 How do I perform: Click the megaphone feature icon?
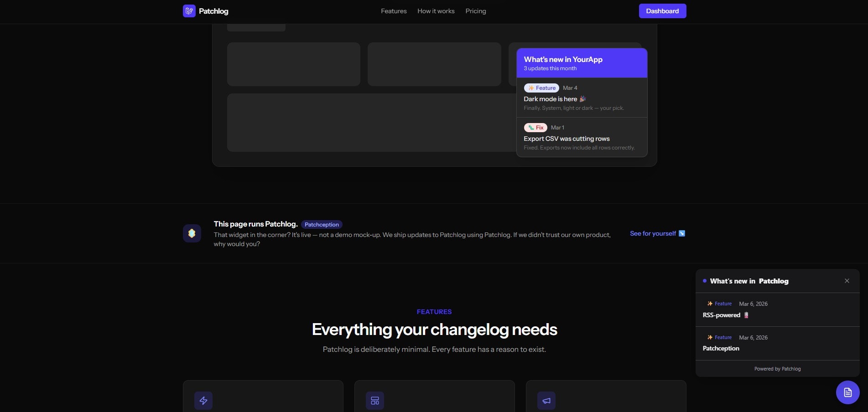click(x=546, y=400)
